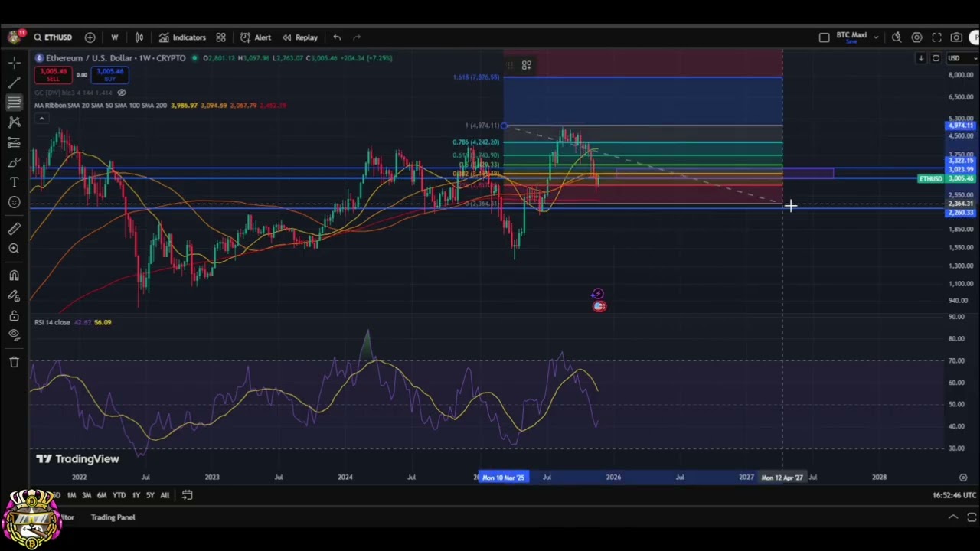Take a chart snapshot with camera icon
This screenshot has width=980, height=551.
[956, 37]
